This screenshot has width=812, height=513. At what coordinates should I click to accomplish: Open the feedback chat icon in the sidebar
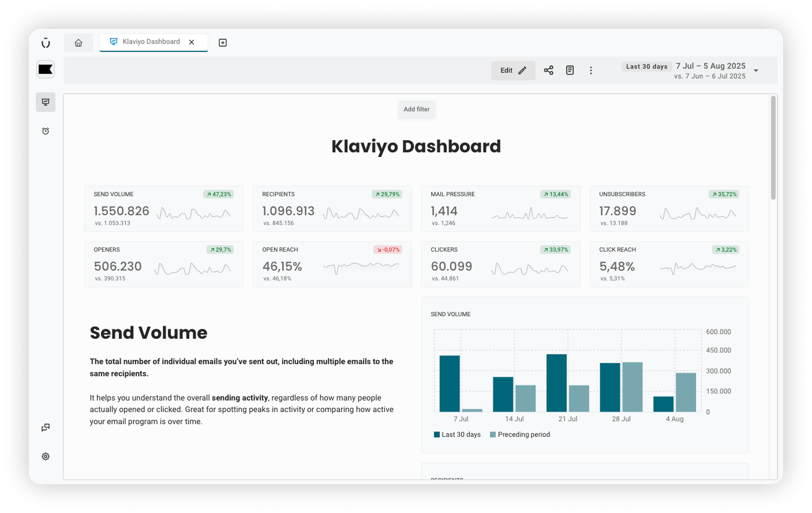click(x=46, y=428)
